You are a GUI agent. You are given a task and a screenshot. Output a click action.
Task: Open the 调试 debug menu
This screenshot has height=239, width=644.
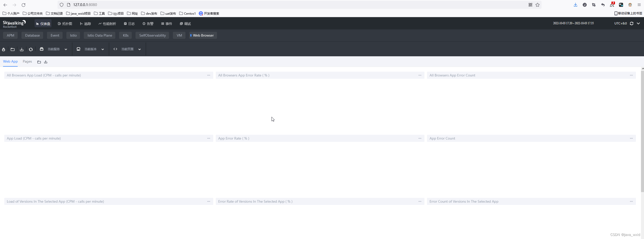(x=185, y=24)
